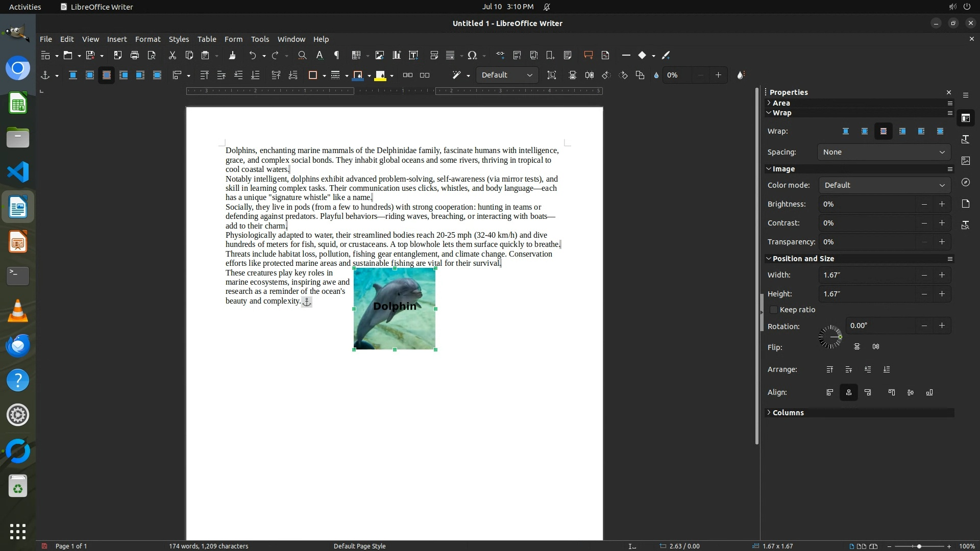This screenshot has width=980, height=551.
Task: Click the Insert Special Character omega icon
Action: 472,55
